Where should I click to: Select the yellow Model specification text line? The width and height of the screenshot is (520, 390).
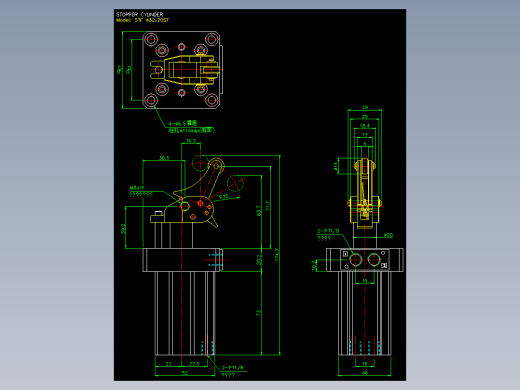142,20
